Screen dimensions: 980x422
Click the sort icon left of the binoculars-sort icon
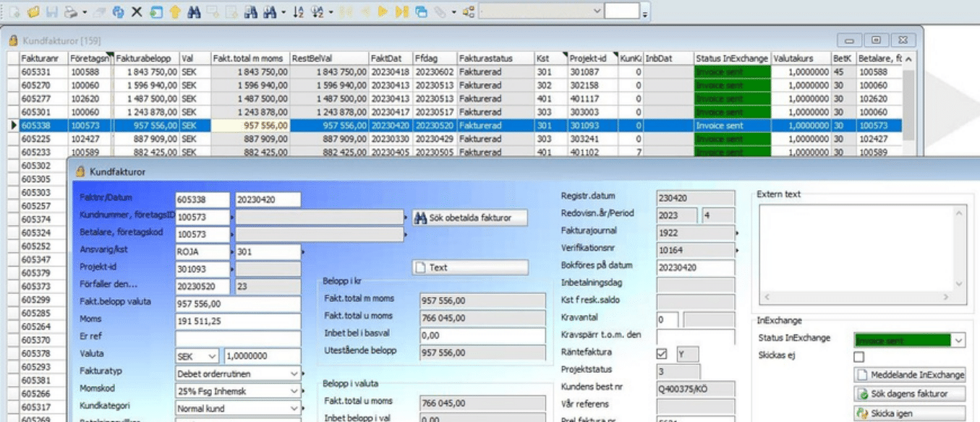click(299, 12)
